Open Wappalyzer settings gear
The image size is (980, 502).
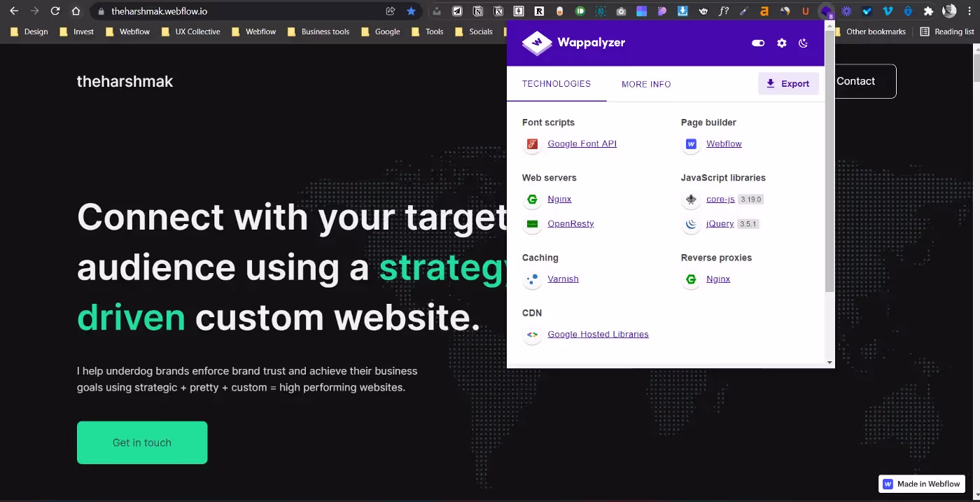781,43
